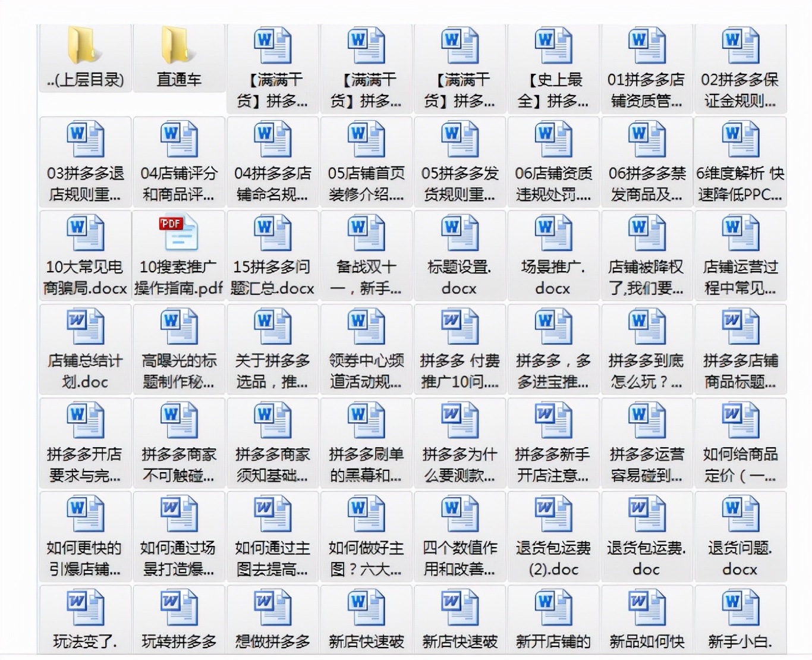Click file name 退货包运费.doc without (2)
This screenshot has width=812, height=660.
tap(647, 558)
